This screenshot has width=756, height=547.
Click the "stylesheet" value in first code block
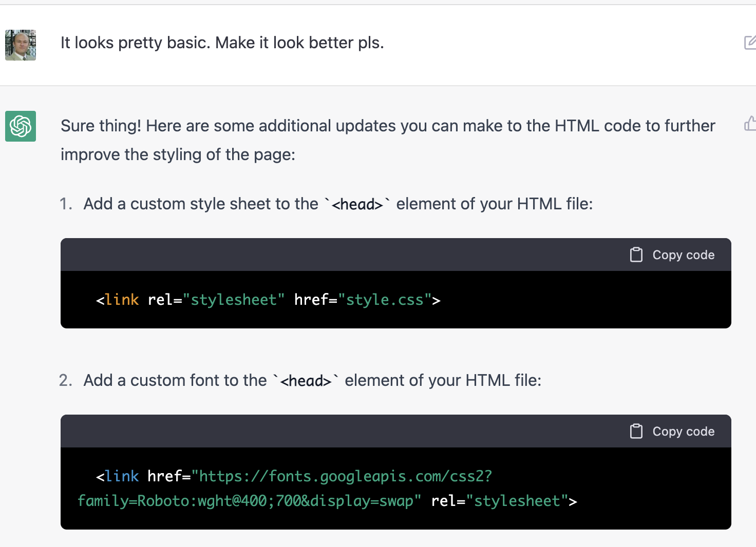[233, 300]
